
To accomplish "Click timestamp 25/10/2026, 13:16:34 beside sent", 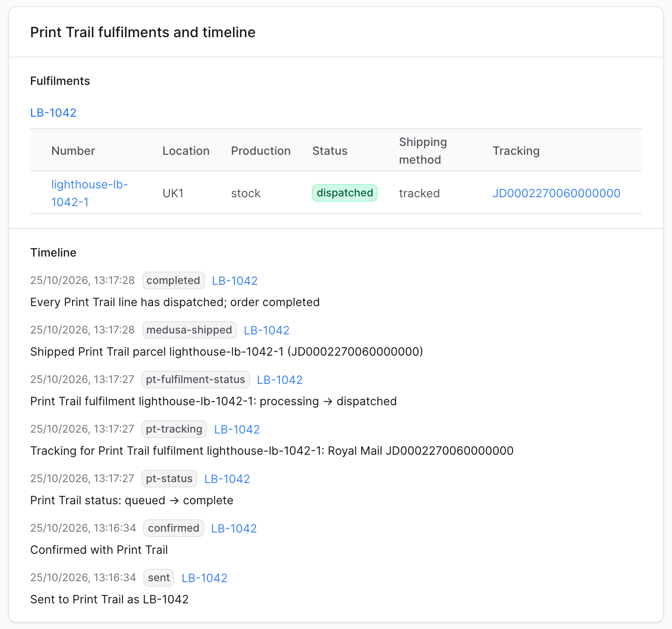I will [x=83, y=578].
